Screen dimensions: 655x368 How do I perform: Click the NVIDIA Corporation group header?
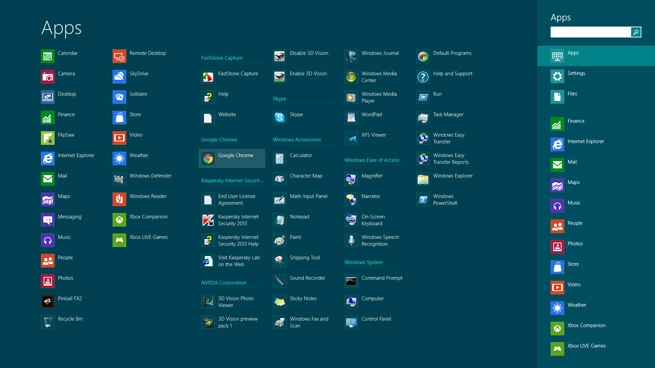pos(224,283)
